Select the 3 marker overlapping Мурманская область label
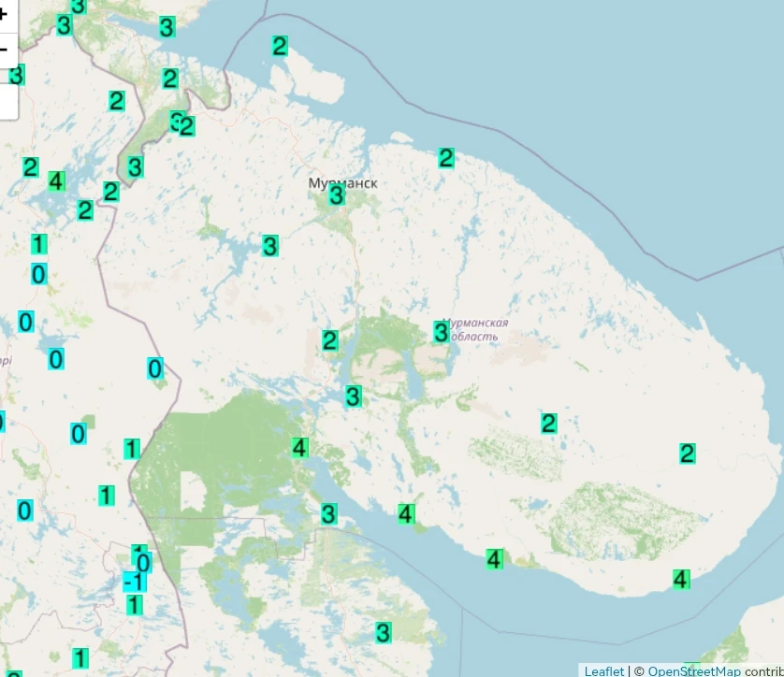The width and height of the screenshot is (784, 677). click(441, 332)
